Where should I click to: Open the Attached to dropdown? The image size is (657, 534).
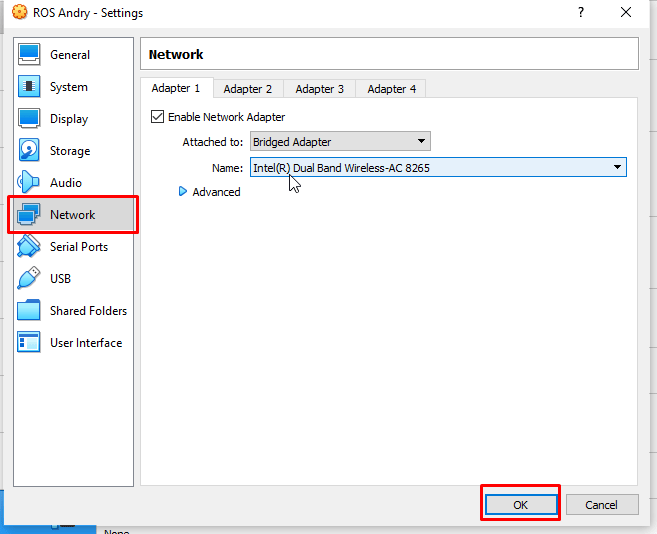point(340,142)
